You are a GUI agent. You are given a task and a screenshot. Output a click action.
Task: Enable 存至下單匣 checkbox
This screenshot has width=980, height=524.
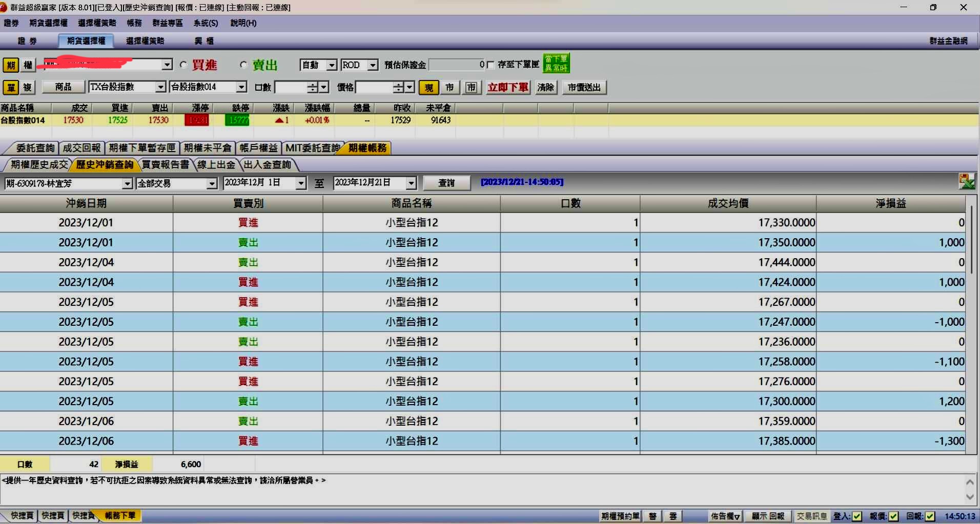pyautogui.click(x=491, y=65)
